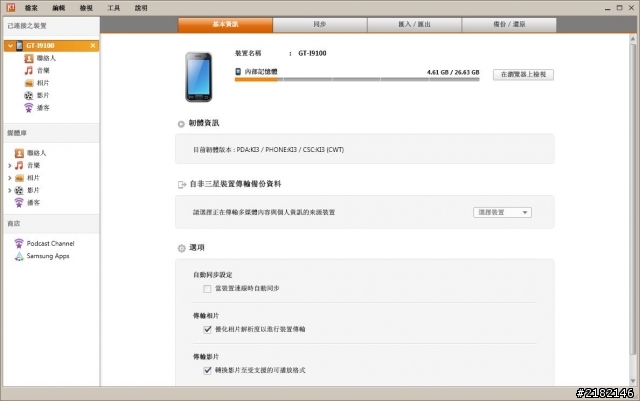Open the View (檢視) menu
Viewport: 640px width, 401px height.
(86, 8)
